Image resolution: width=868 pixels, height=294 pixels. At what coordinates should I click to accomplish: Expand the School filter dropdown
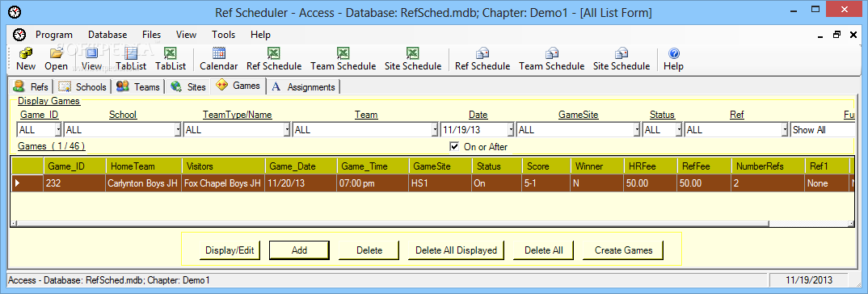[x=179, y=130]
